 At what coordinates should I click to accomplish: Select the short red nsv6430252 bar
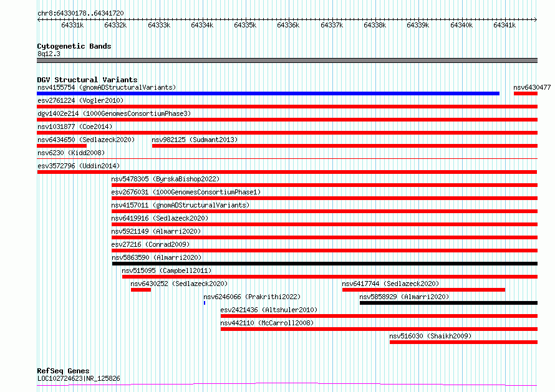(x=141, y=290)
